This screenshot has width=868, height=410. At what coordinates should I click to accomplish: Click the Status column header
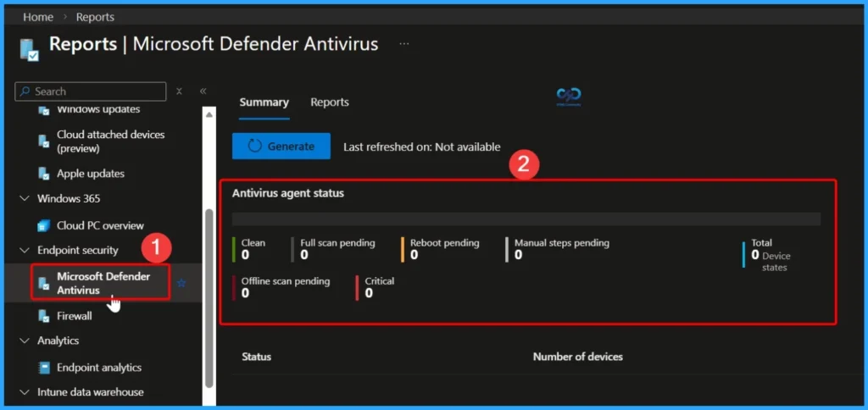[256, 357]
